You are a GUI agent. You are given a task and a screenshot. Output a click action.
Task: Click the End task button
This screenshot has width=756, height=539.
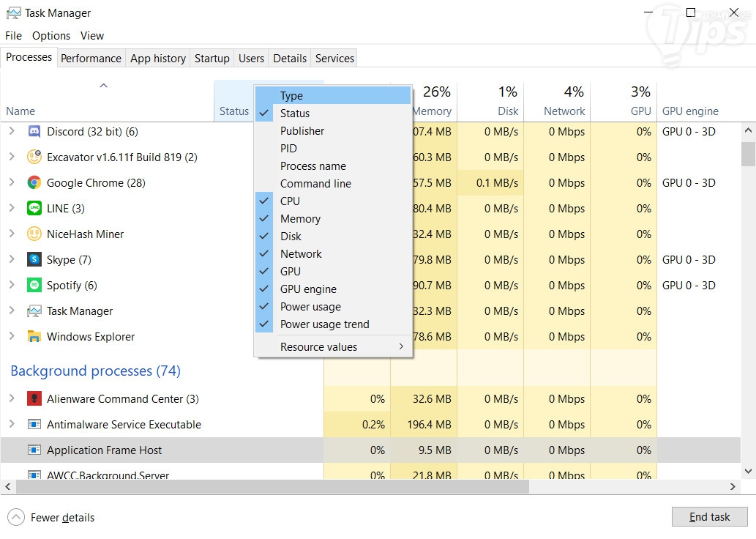tap(709, 517)
